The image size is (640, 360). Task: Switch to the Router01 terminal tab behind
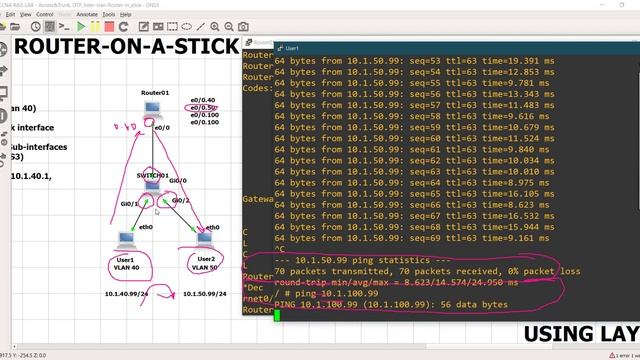point(258,42)
